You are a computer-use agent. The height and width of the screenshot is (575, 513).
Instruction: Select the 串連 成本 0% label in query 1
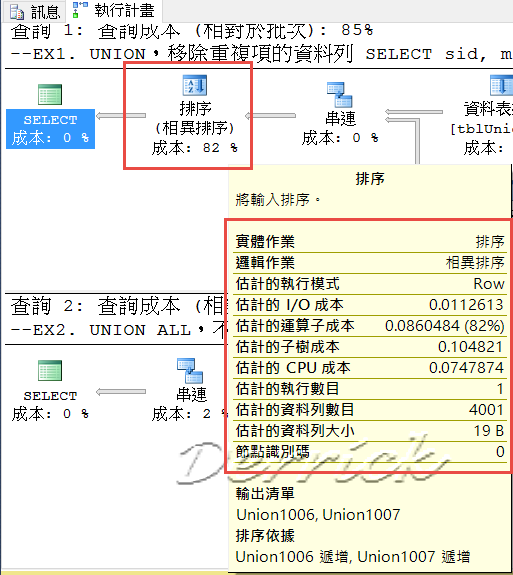click(340, 128)
